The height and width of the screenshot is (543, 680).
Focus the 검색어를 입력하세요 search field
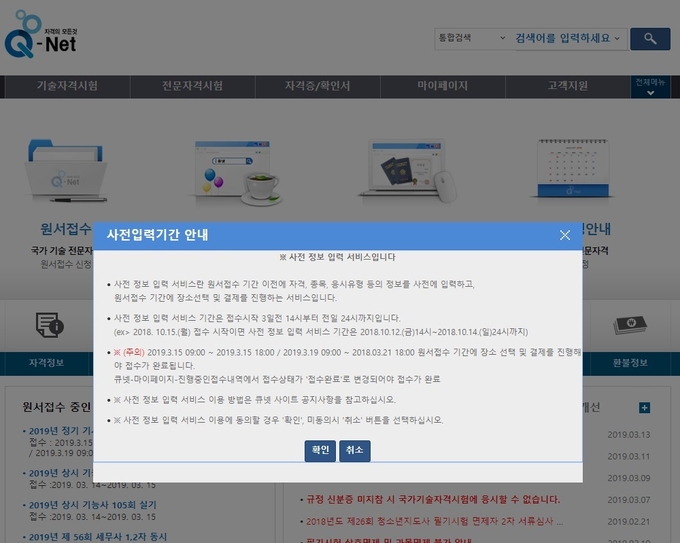pyautogui.click(x=562, y=38)
